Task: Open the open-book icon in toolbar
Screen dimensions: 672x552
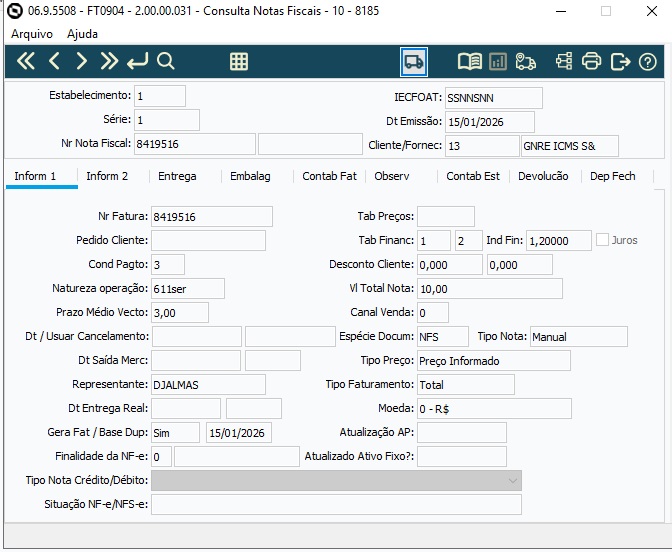Action: [470, 62]
